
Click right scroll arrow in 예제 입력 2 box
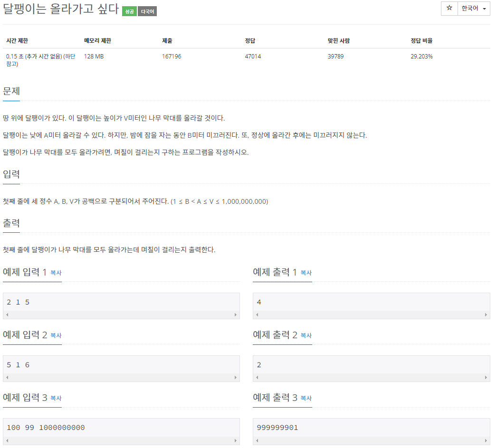236,377
